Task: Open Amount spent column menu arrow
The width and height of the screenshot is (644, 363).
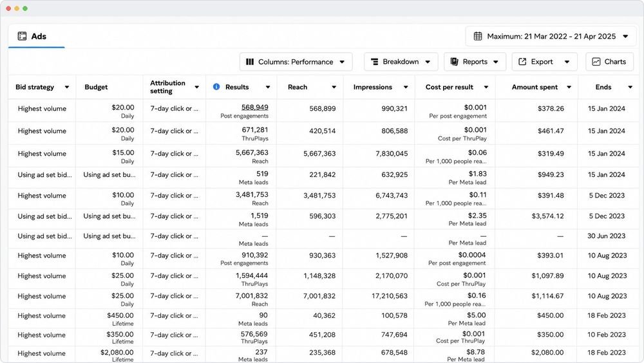Action: [x=569, y=87]
